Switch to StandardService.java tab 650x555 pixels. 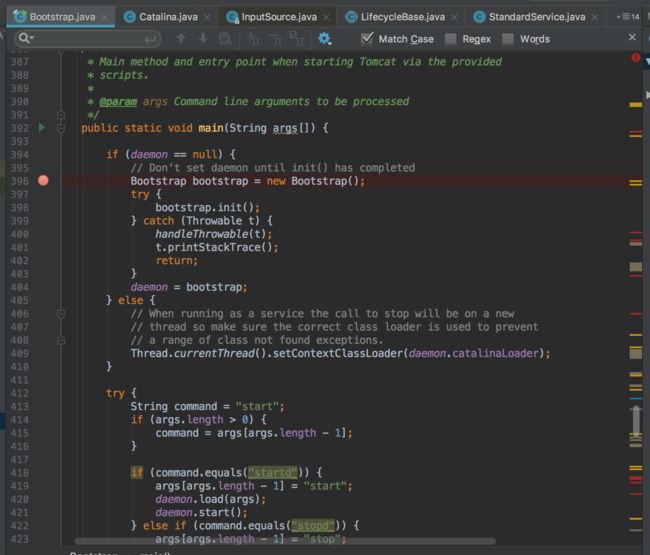pyautogui.click(x=537, y=17)
